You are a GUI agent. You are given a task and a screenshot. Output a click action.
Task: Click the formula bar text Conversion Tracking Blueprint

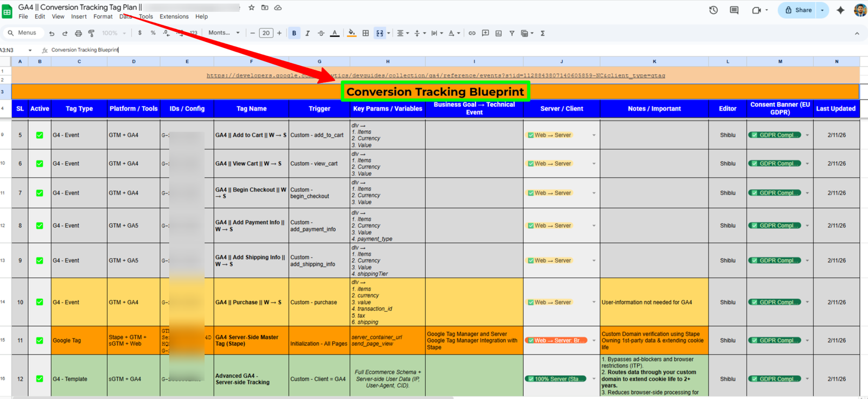coord(85,50)
